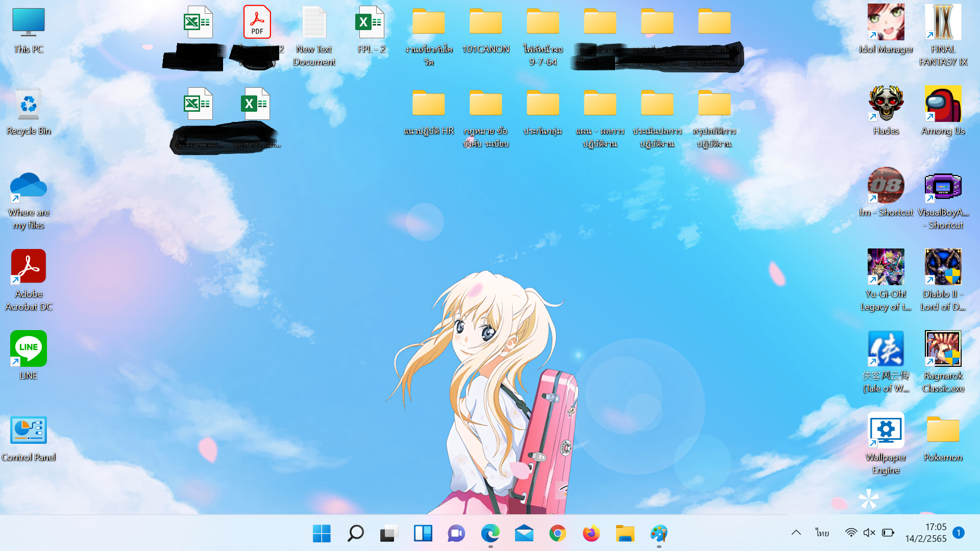The height and width of the screenshot is (551, 980).
Task: Open File Explorer from taskbar
Action: (x=625, y=534)
